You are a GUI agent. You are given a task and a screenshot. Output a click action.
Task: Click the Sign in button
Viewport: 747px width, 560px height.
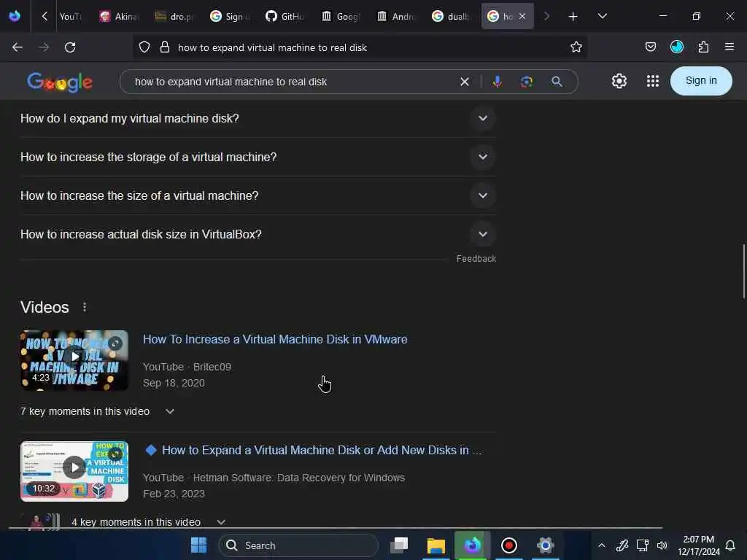click(701, 80)
